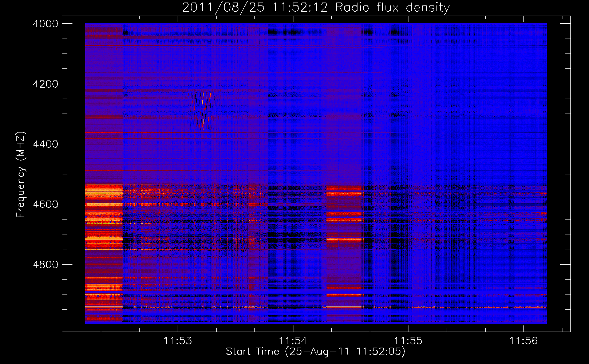Click the 4800 frequency tick label
The image size is (589, 364).
[x=46, y=265]
